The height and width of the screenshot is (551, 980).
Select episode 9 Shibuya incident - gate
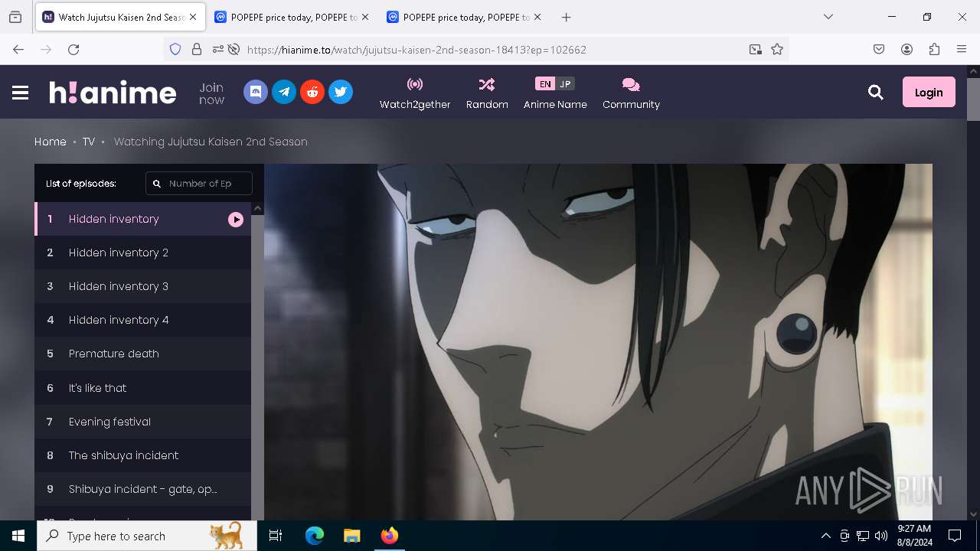pyautogui.click(x=143, y=489)
